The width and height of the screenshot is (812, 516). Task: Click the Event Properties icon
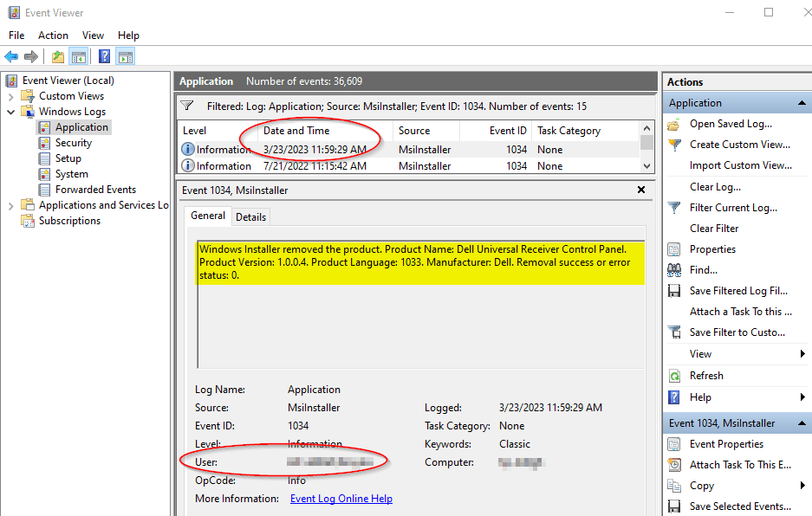tap(674, 444)
